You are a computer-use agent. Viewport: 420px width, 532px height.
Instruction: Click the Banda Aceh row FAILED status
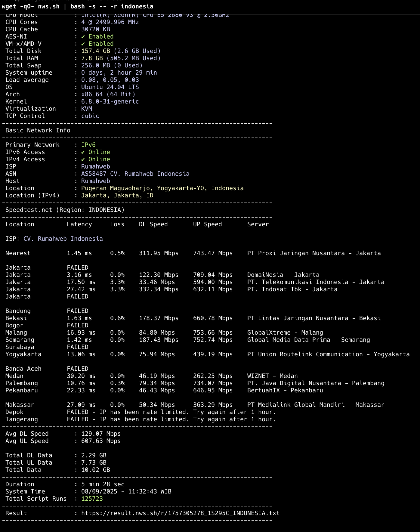(x=78, y=369)
